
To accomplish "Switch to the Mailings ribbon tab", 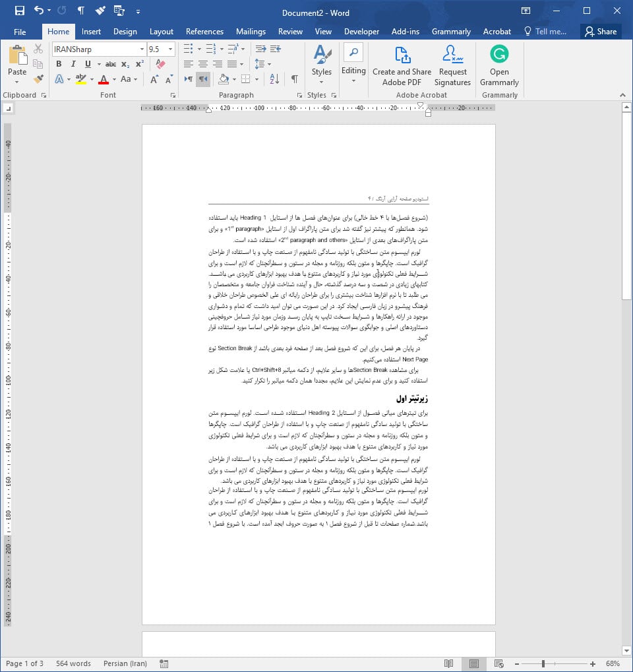I will pos(251,31).
